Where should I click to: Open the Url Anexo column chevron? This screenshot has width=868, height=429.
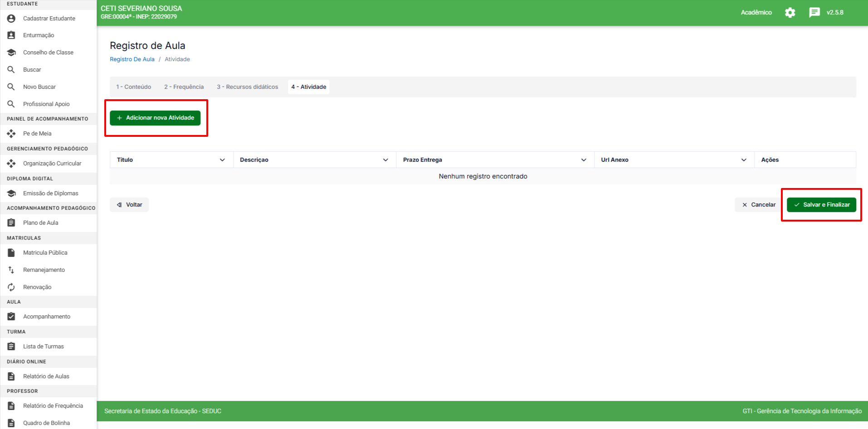[744, 160]
